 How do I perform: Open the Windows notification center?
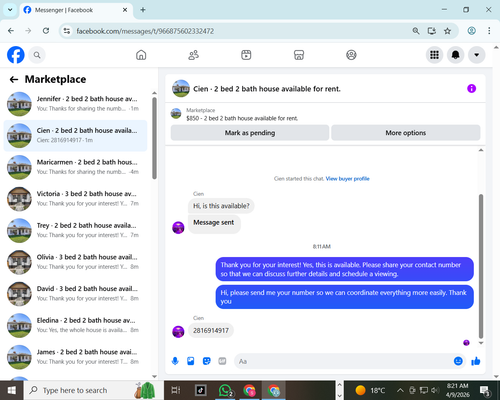[484, 390]
